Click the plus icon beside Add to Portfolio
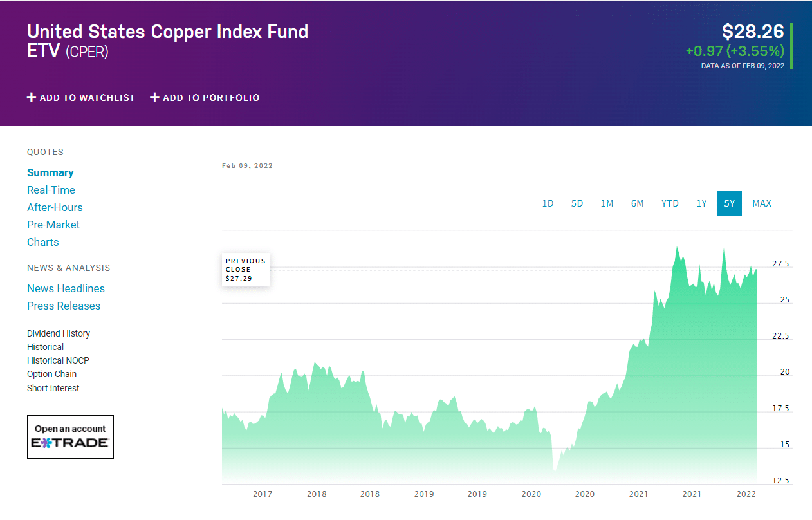812x520 pixels. point(154,98)
